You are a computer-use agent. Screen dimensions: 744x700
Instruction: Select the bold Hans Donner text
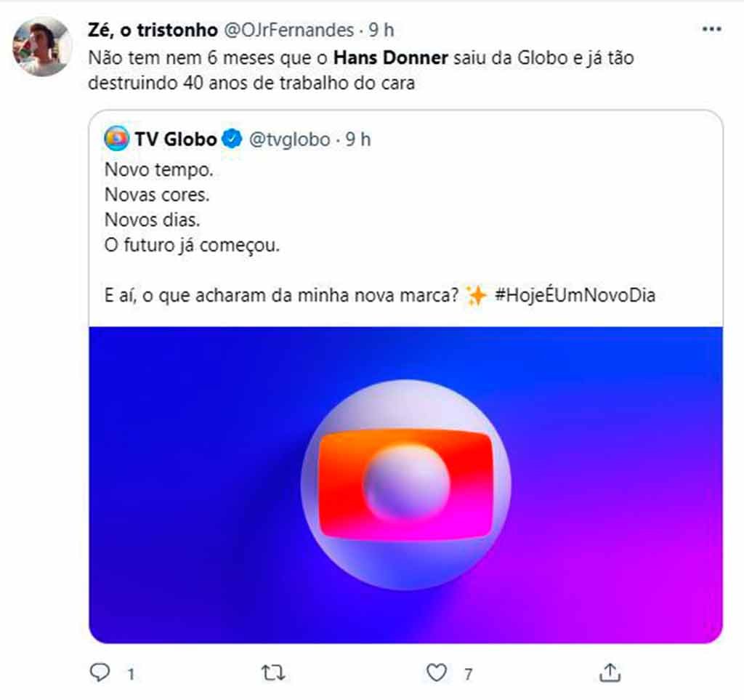click(x=390, y=58)
